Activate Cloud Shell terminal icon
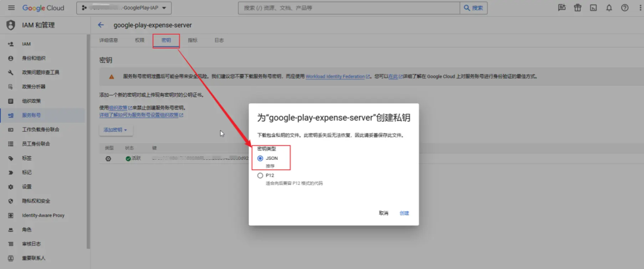 coord(593,8)
